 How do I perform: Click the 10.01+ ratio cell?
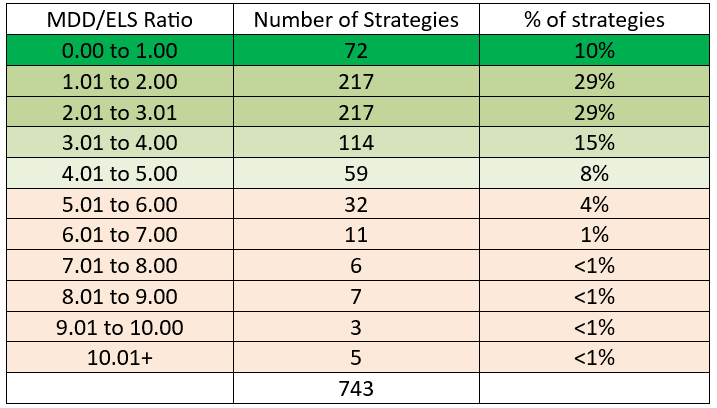coord(120,357)
